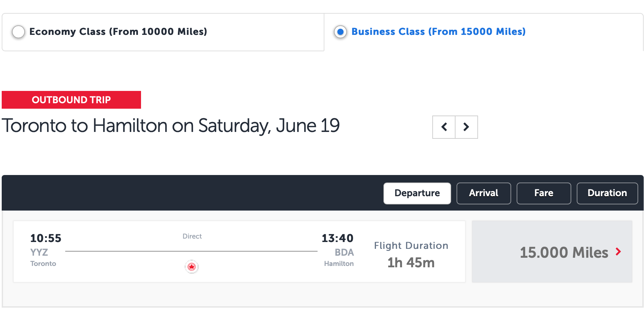Click the red arrow beside 15.000 Miles

click(x=618, y=252)
